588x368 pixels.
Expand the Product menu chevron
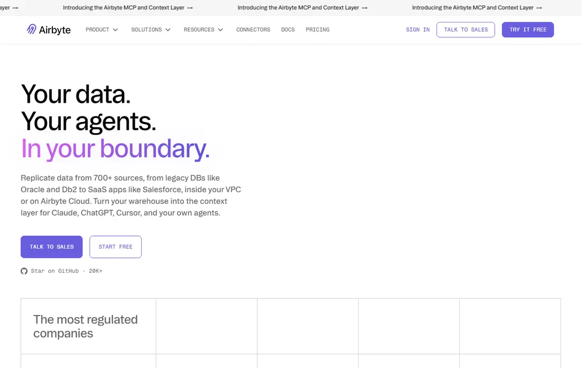115,29
